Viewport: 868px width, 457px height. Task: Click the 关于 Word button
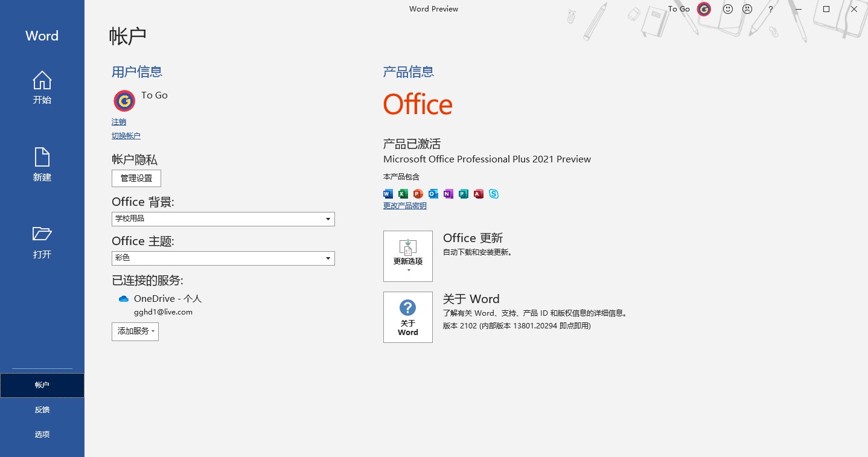[x=408, y=318]
